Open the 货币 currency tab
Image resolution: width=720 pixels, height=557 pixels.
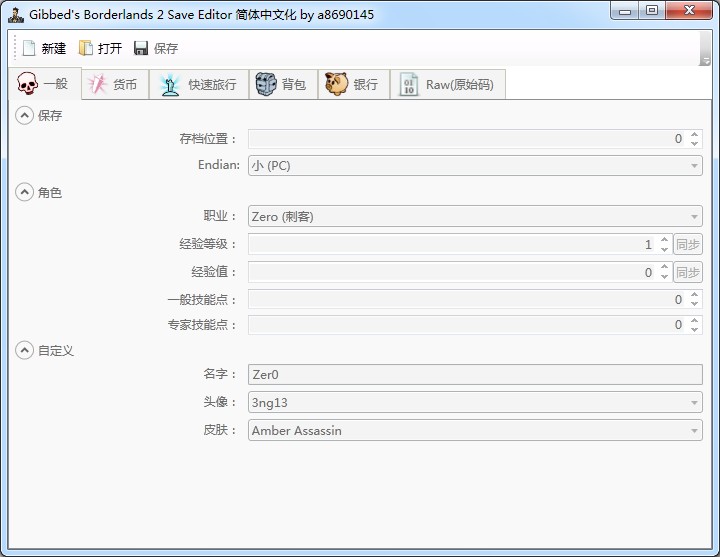(116, 84)
